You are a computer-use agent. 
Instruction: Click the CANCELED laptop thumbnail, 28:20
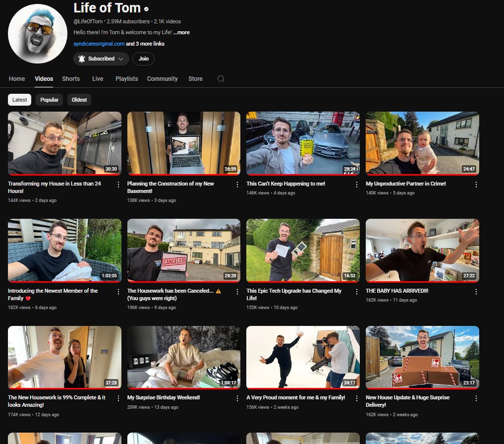183,251
